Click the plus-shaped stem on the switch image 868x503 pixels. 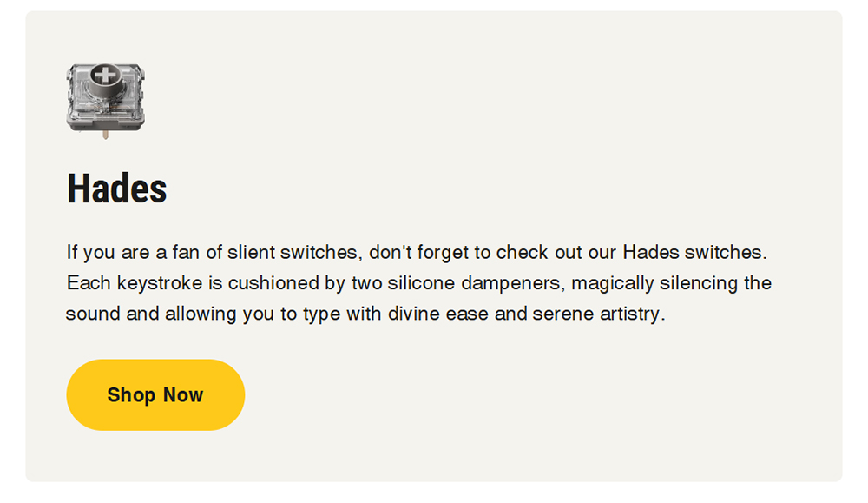104,76
